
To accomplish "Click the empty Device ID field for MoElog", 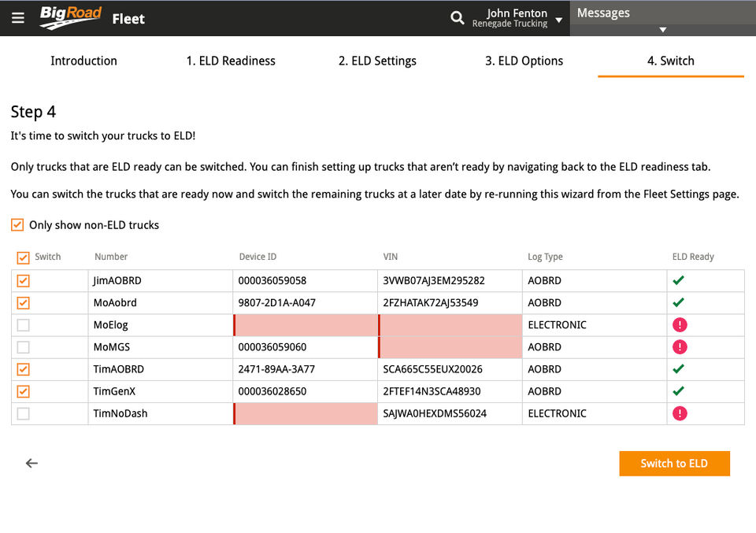I will [306, 325].
